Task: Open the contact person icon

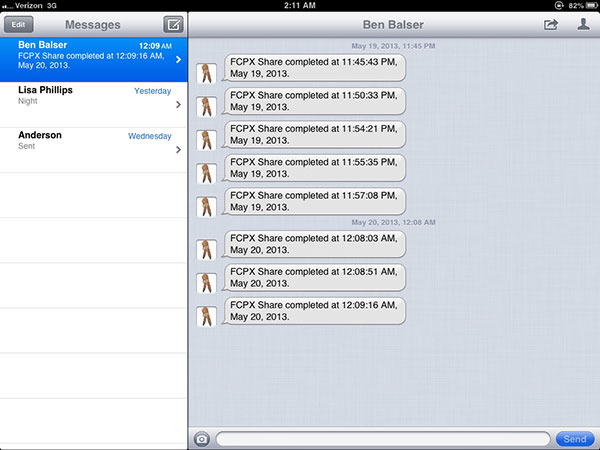Action: point(583,24)
